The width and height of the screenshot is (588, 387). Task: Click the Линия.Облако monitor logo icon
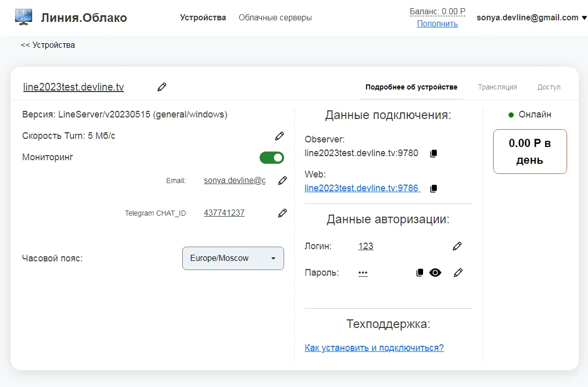coord(23,17)
